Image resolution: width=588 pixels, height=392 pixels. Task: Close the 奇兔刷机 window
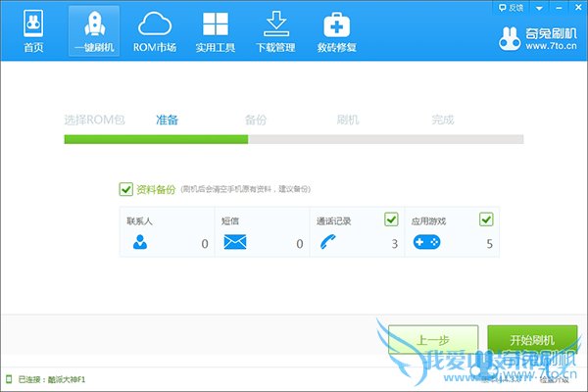578,8
